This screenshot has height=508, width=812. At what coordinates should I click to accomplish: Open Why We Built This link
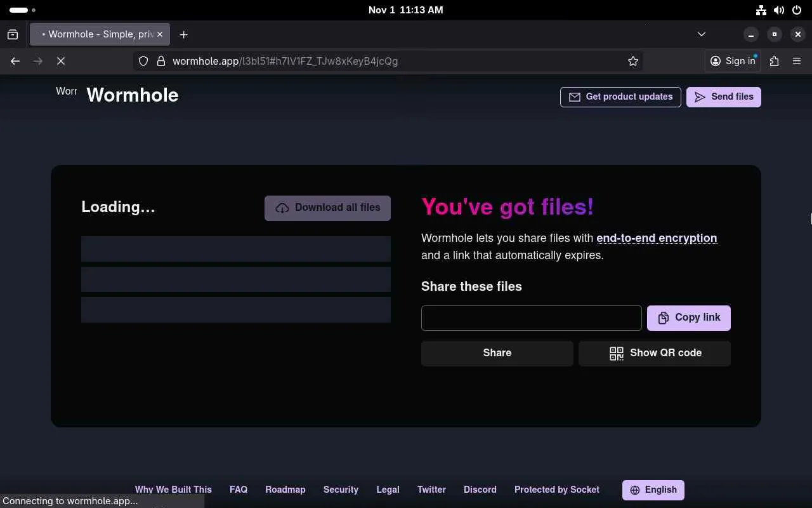pyautogui.click(x=173, y=490)
